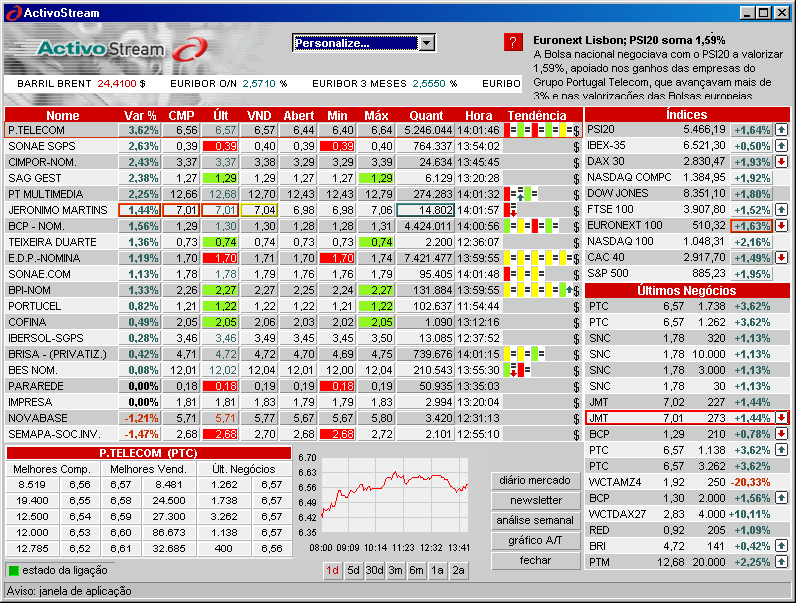Image resolution: width=796 pixels, height=603 pixels.
Task: Click the PTC 1.138 trade up arrow
Action: coord(781,450)
